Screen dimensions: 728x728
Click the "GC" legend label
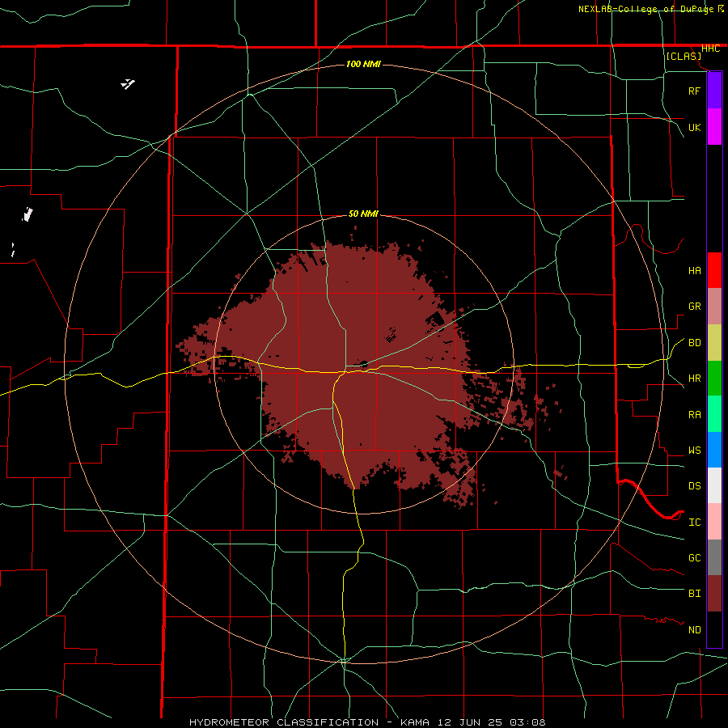tap(694, 558)
